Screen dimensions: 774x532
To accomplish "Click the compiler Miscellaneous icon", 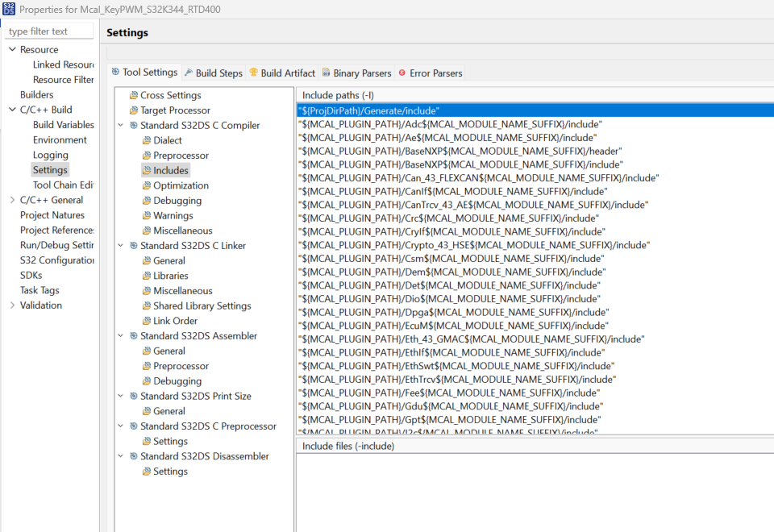I will point(147,231).
